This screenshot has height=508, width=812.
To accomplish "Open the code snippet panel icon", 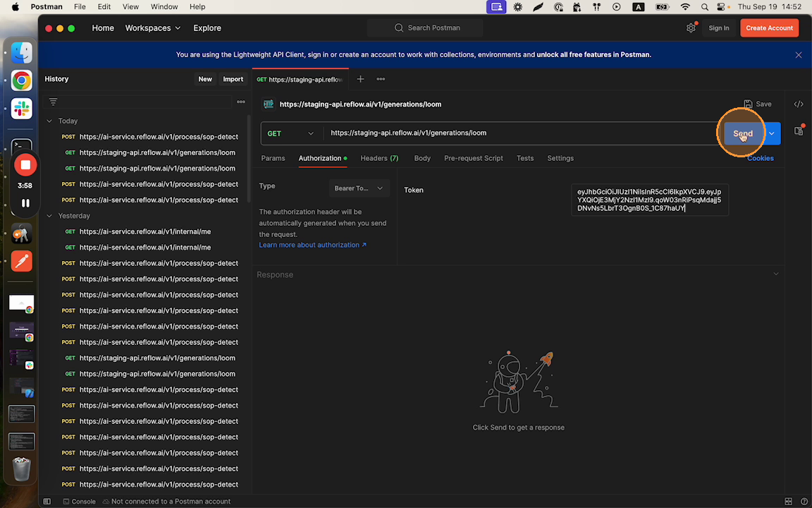I will coord(799,104).
